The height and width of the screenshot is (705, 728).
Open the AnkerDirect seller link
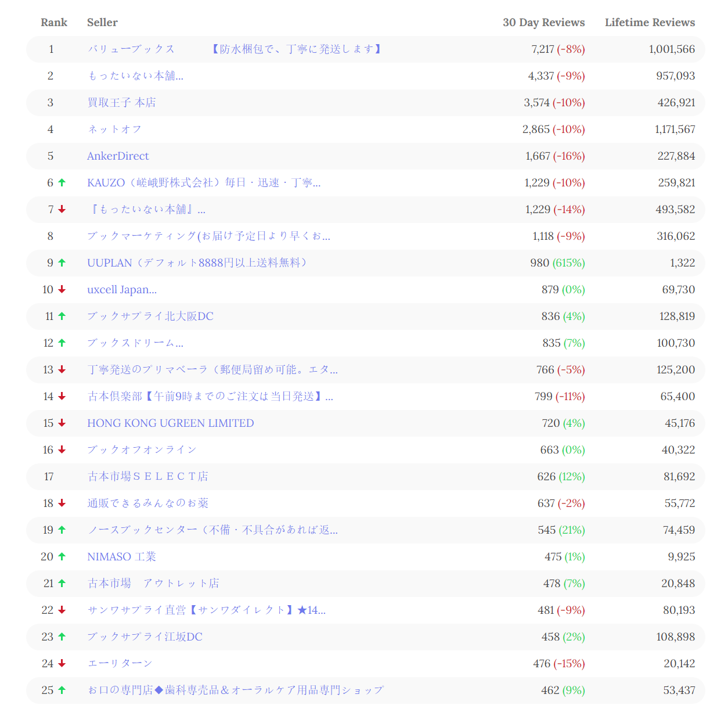point(118,156)
